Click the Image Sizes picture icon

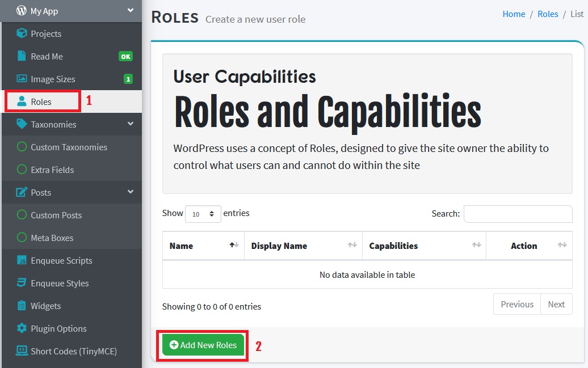[x=22, y=79]
